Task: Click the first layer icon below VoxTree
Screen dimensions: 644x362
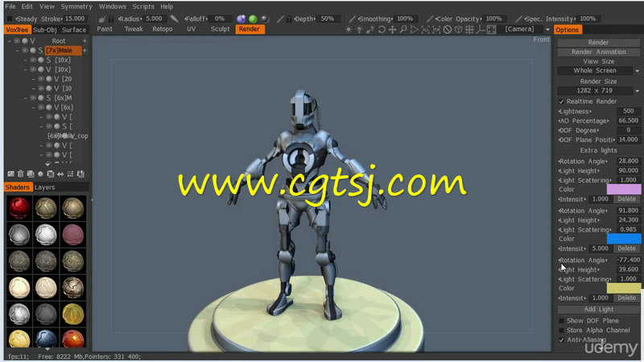Action: (x=10, y=174)
